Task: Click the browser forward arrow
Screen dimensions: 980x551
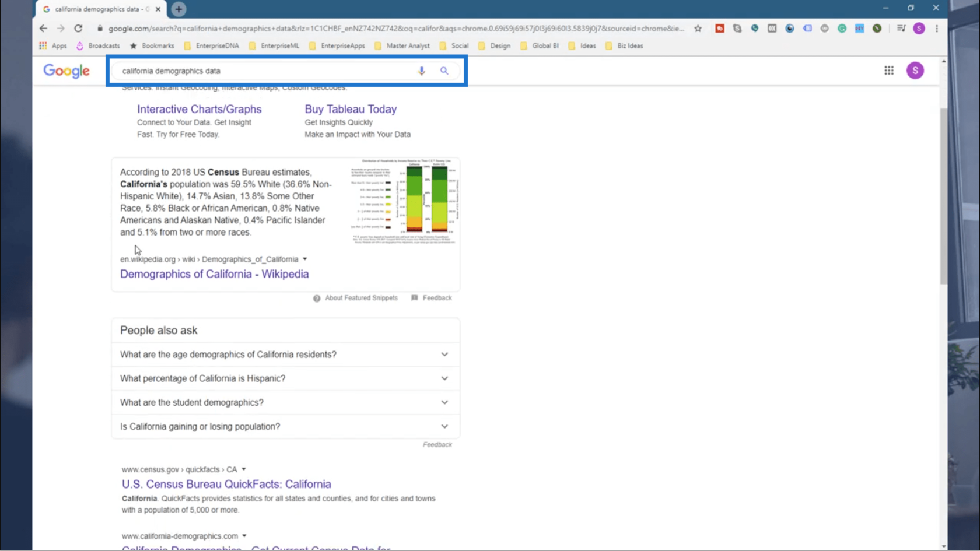Action: point(61,28)
